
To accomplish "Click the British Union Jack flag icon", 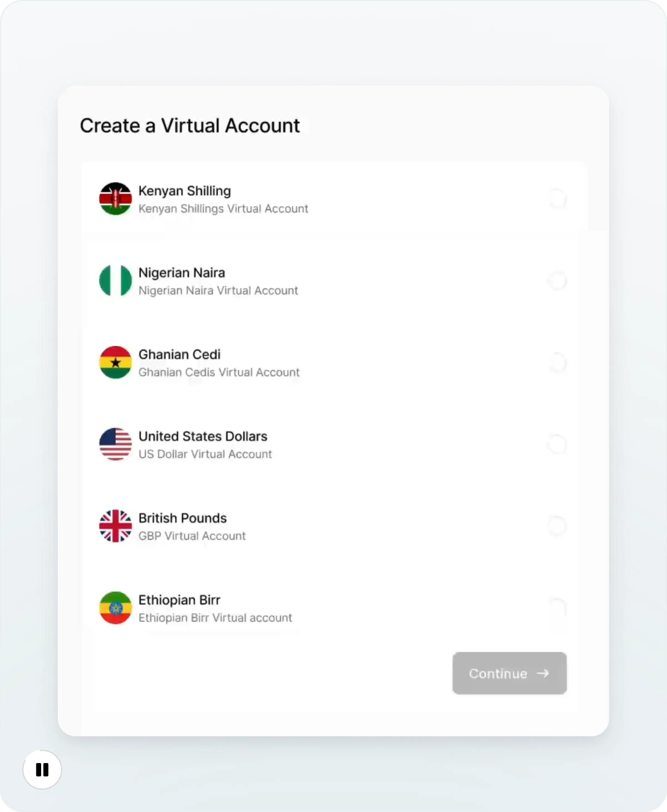I will (x=115, y=526).
